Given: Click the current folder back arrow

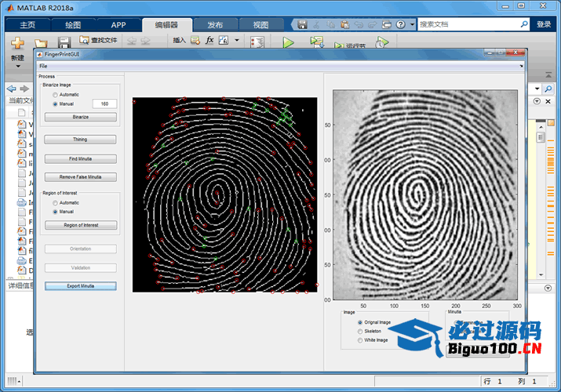Looking at the screenshot, I should 12,89.
